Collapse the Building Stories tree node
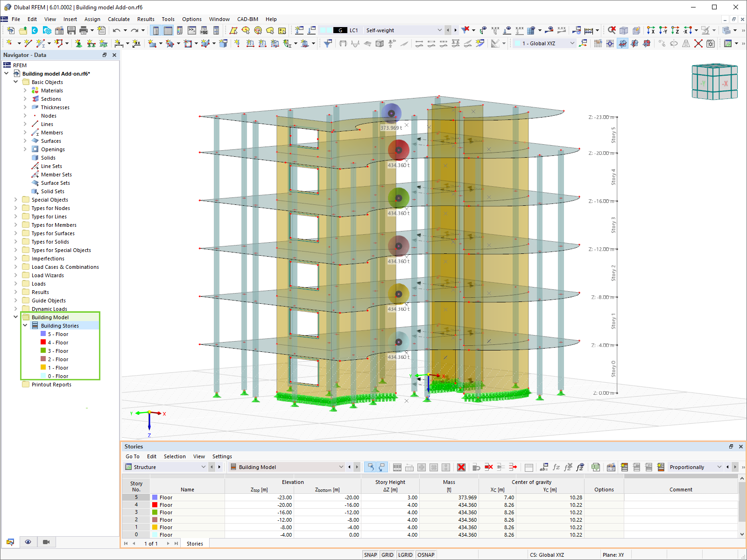Screen dimensions: 747x560 click(25, 325)
